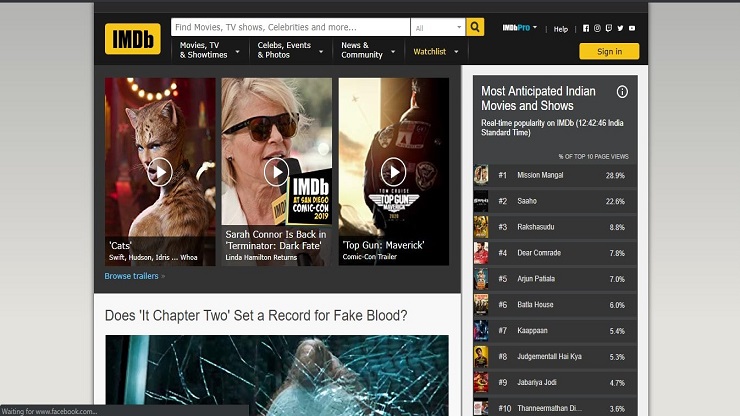This screenshot has width=740, height=416.
Task: Open IMDb YouTube icon
Action: (x=632, y=28)
